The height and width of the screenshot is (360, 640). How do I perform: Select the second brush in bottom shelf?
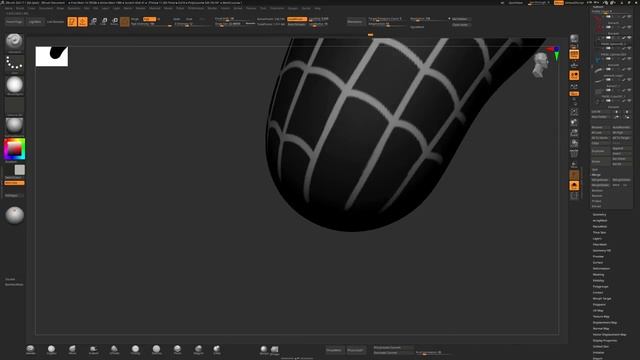click(51, 349)
